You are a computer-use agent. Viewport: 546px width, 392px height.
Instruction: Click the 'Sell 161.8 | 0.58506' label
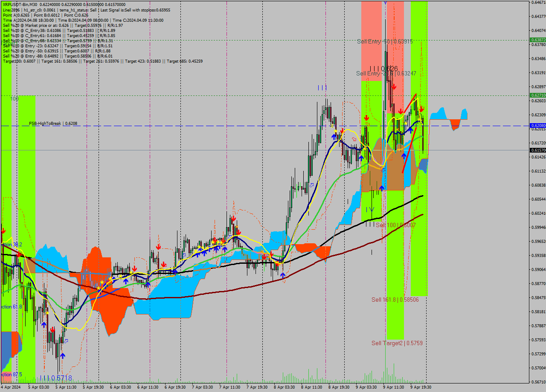pyautogui.click(x=395, y=300)
